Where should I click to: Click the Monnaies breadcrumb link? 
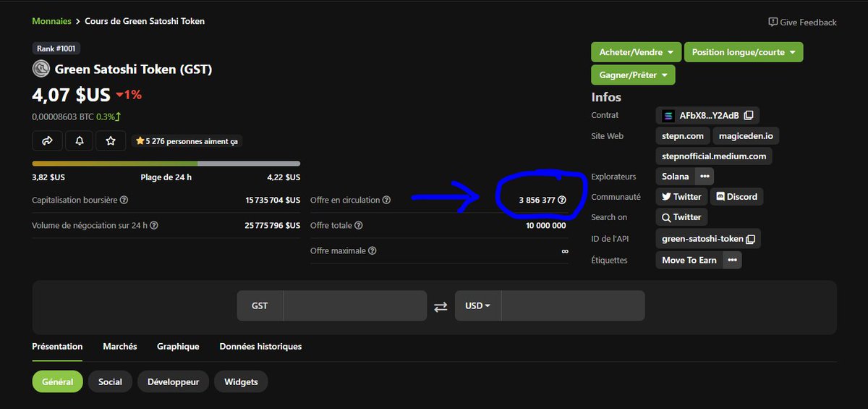(x=51, y=21)
